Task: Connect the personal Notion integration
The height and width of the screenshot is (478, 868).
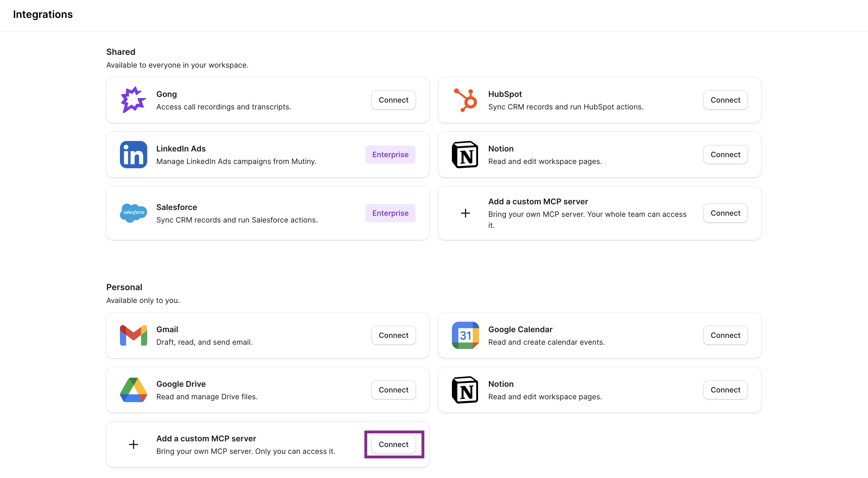Action: pos(725,390)
